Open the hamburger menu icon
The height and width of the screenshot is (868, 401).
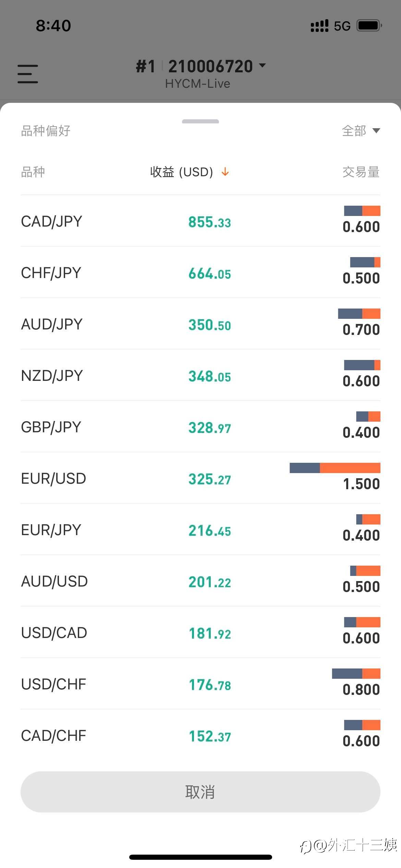click(x=28, y=74)
